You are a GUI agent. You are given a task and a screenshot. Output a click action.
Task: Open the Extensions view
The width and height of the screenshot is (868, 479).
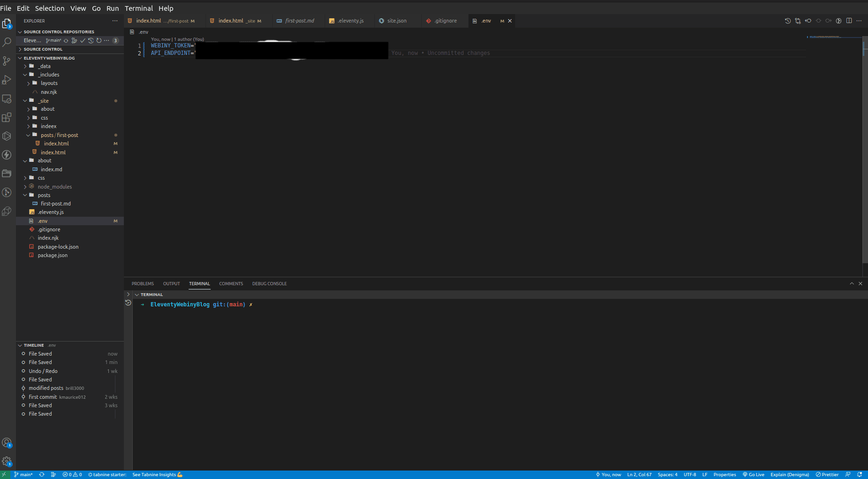click(x=7, y=117)
